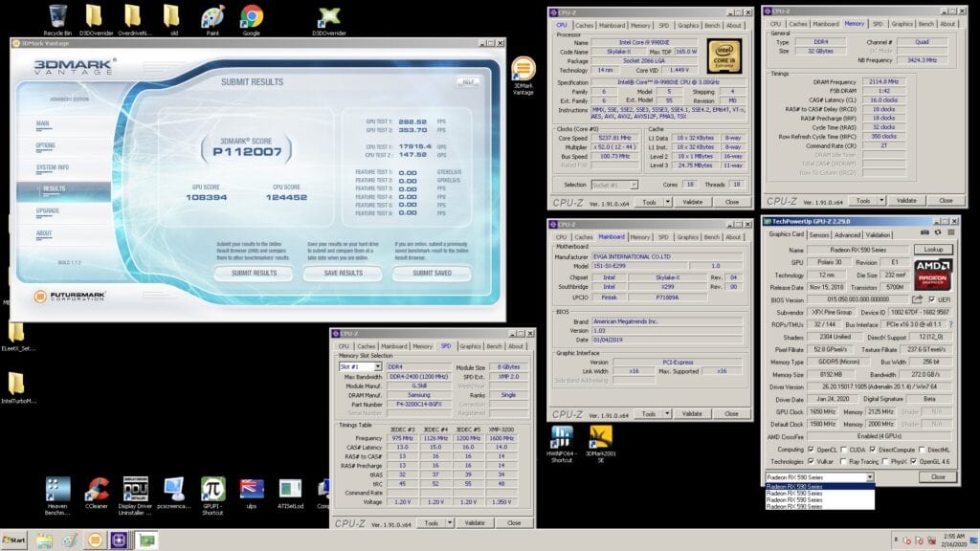
Task: Open Bench tab in the CPU-Z SPD window
Action: [494, 346]
